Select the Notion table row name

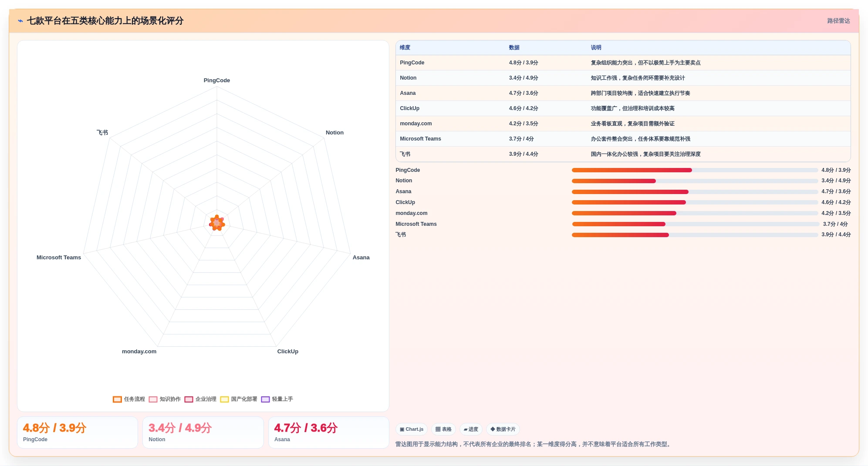[408, 78]
